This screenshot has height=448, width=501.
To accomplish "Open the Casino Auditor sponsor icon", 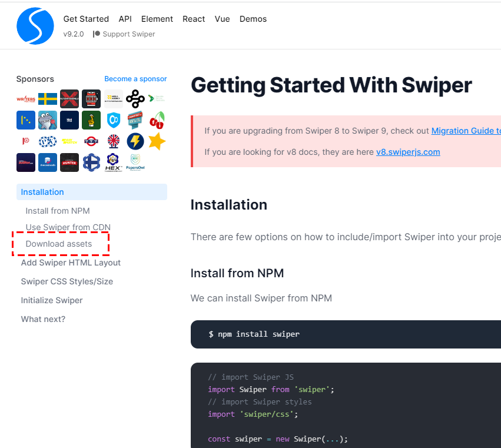I will (x=26, y=162).
